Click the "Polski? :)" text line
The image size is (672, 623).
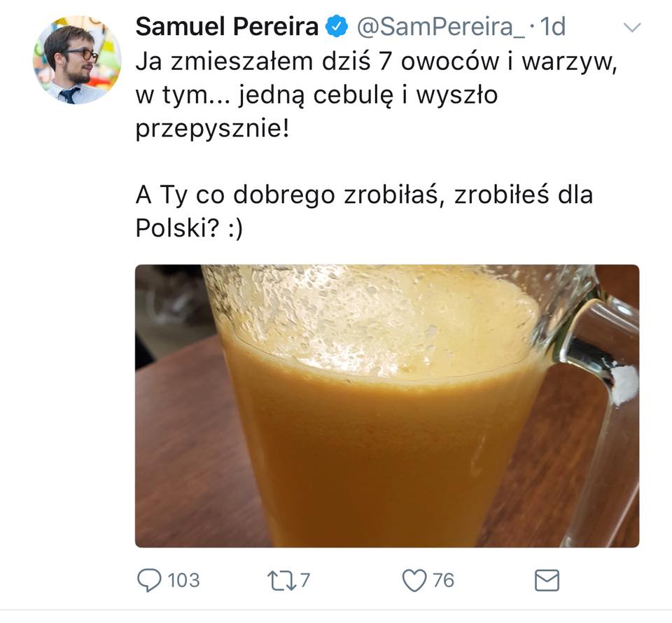click(189, 228)
